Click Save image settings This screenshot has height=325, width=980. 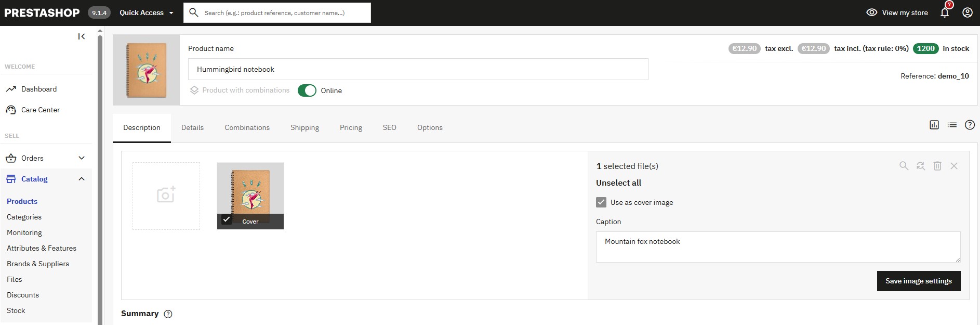pyautogui.click(x=919, y=281)
